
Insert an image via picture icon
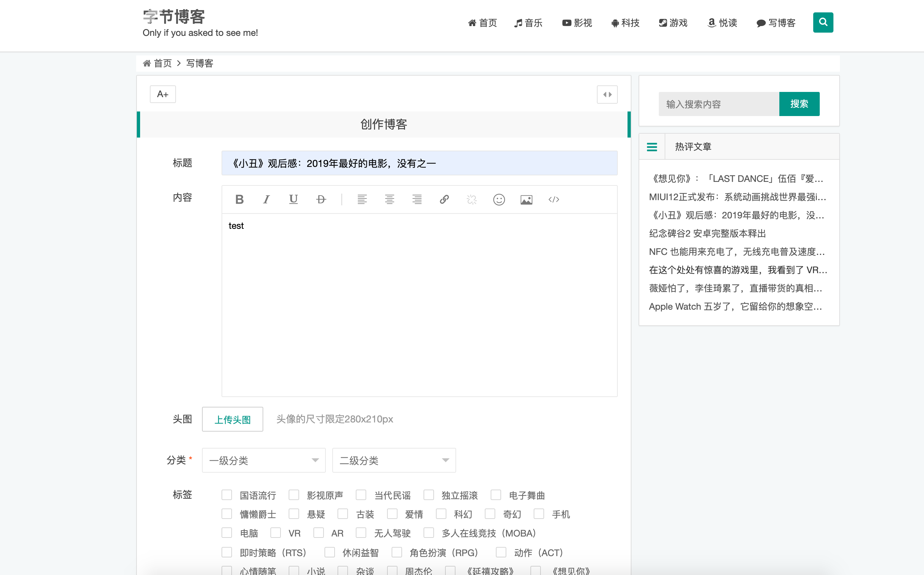pyautogui.click(x=527, y=199)
